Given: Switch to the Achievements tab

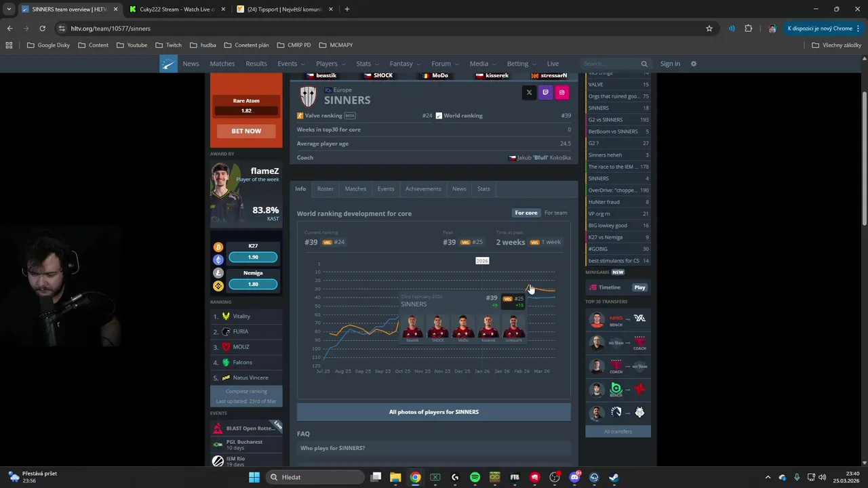Looking at the screenshot, I should 423,189.
